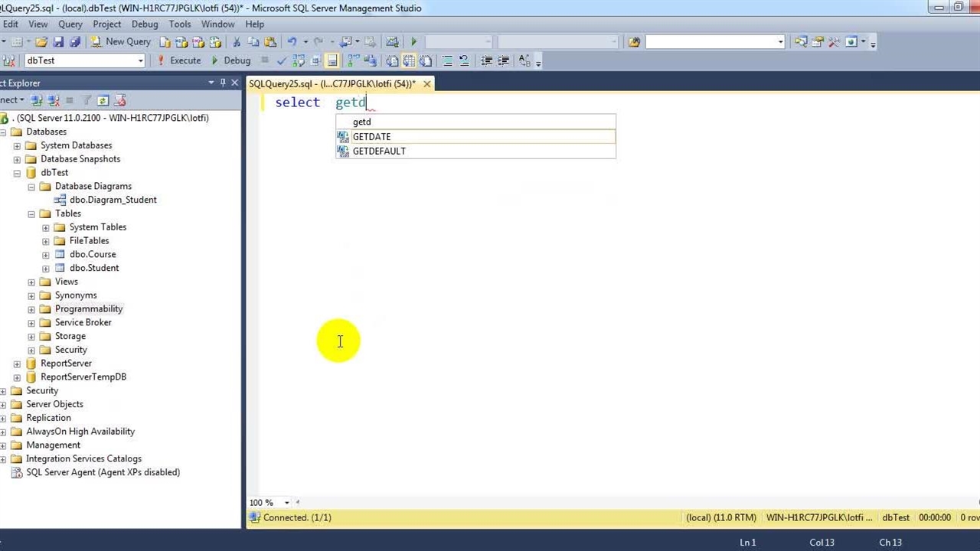This screenshot has height=551, width=980.
Task: Click the Connect button in Object Explorer
Action: pyautogui.click(x=10, y=100)
